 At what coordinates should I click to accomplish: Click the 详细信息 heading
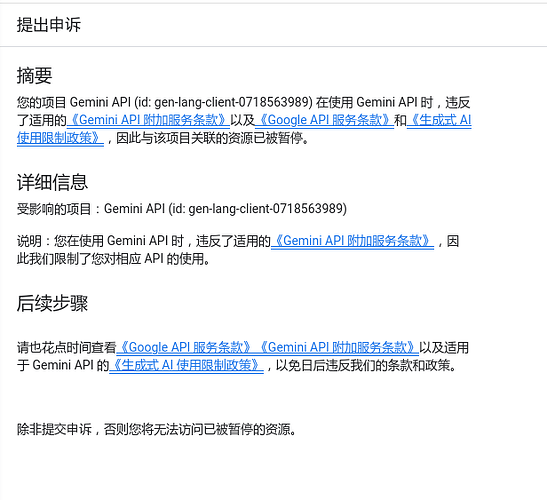coord(52,182)
